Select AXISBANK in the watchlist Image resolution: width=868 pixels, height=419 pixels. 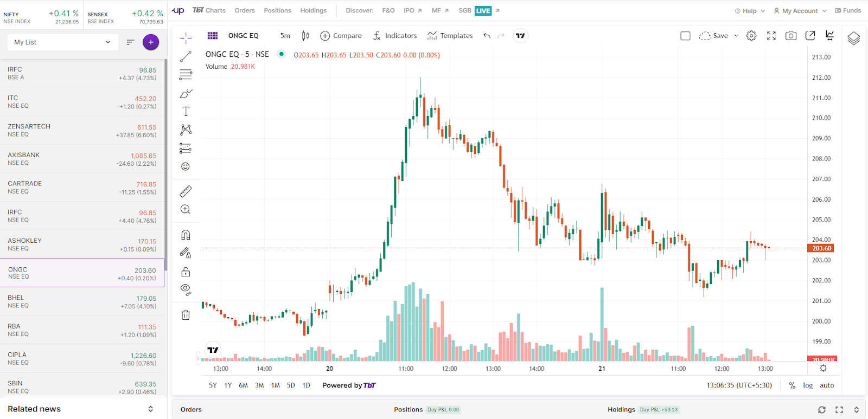pos(82,159)
